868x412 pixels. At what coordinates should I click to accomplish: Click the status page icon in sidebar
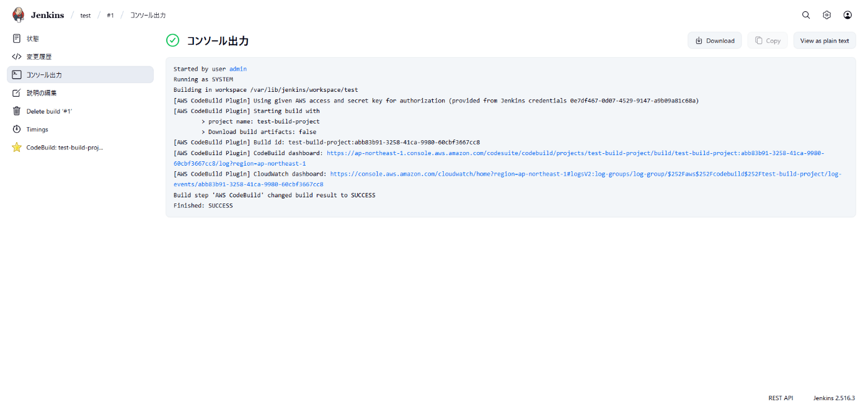(x=17, y=38)
